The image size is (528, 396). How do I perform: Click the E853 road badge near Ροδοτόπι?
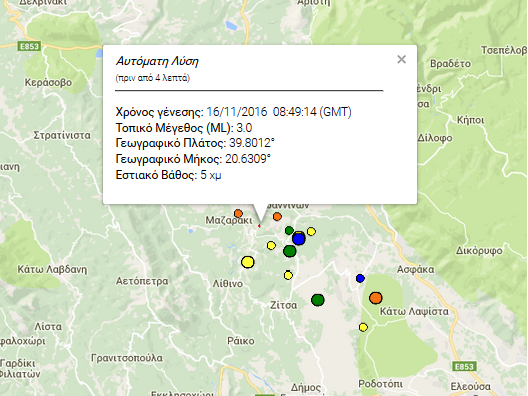pos(464,366)
